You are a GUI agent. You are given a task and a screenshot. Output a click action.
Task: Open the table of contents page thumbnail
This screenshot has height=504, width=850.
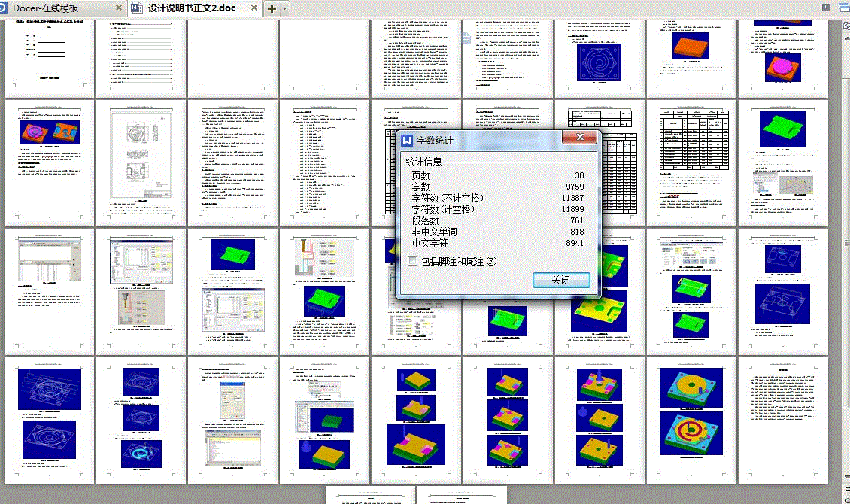(141, 59)
